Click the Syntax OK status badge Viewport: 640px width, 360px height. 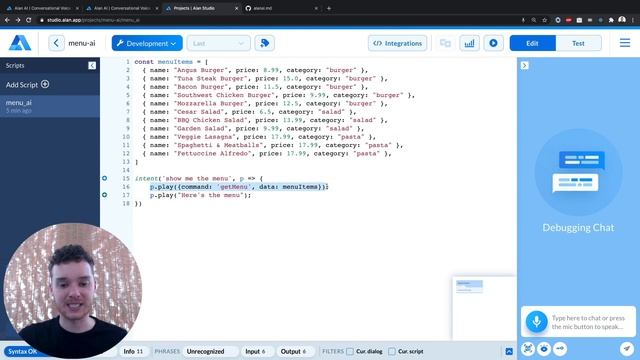click(x=22, y=351)
